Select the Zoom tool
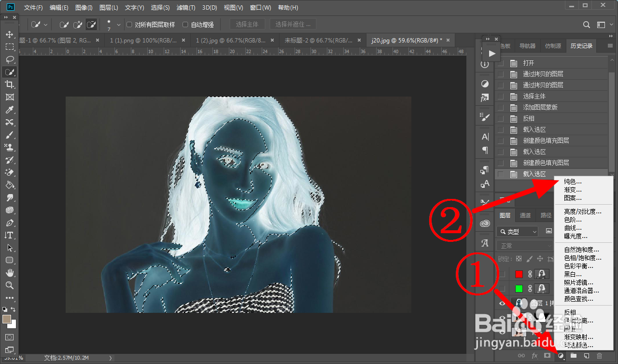 click(x=9, y=285)
